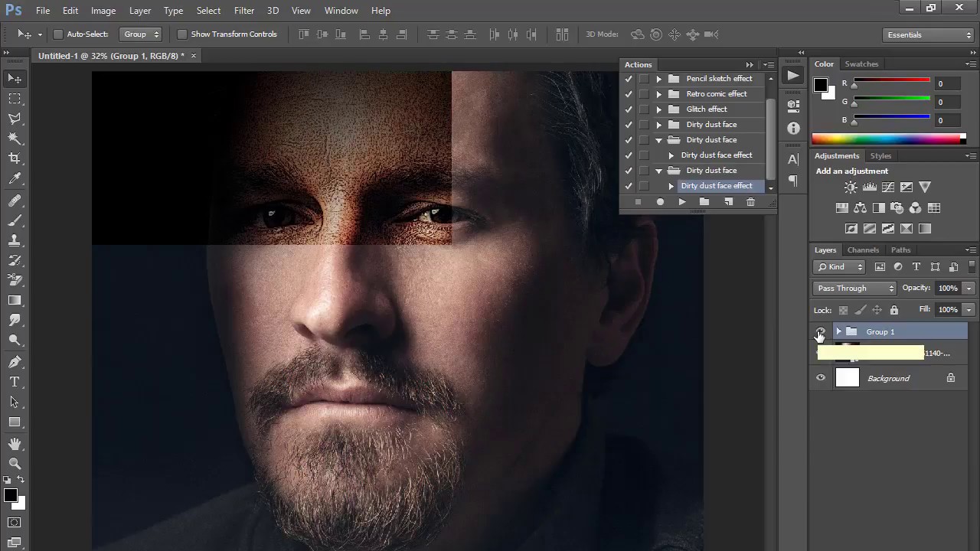Viewport: 980px width, 551px height.
Task: Hide the Background layer
Action: 821,378
